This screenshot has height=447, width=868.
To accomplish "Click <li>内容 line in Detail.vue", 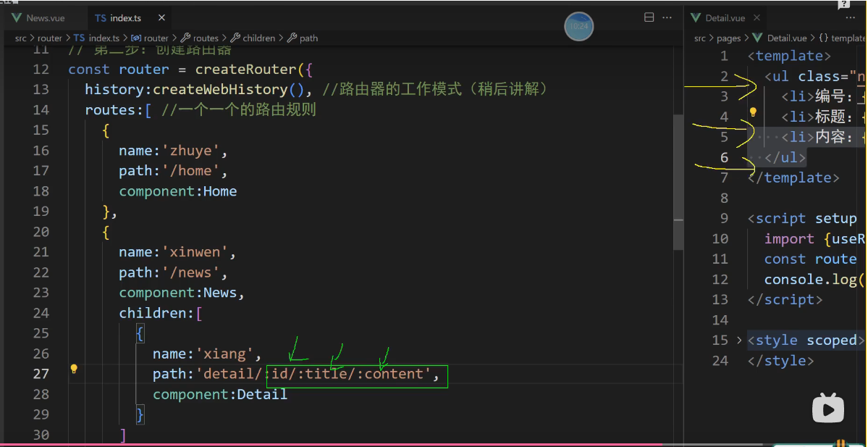I will [824, 138].
